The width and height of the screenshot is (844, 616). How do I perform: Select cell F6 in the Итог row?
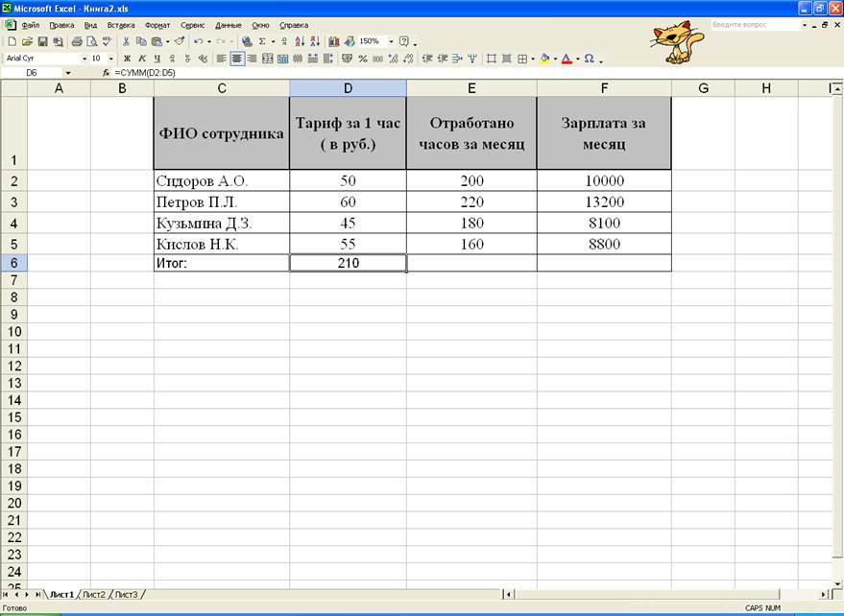604,263
